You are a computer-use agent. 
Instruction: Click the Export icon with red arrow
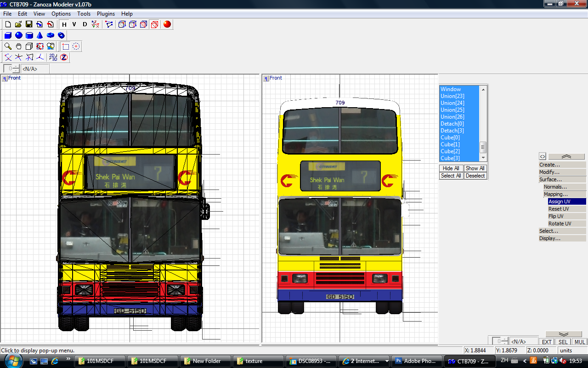[50, 24]
